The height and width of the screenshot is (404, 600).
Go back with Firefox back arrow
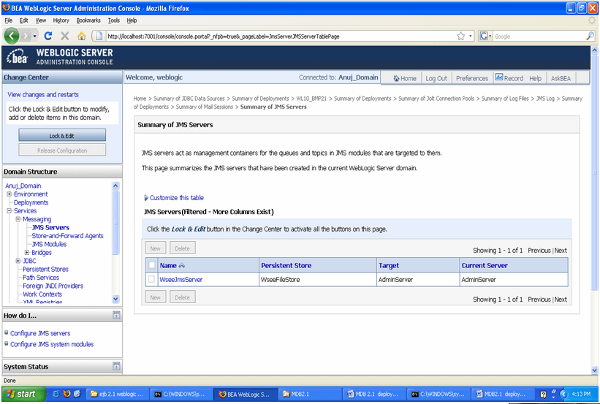tap(11, 36)
